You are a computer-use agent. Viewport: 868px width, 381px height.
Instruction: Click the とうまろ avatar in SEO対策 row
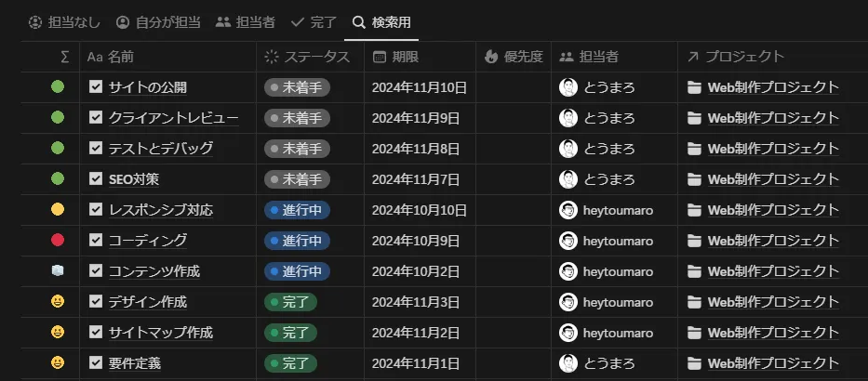pyautogui.click(x=568, y=179)
